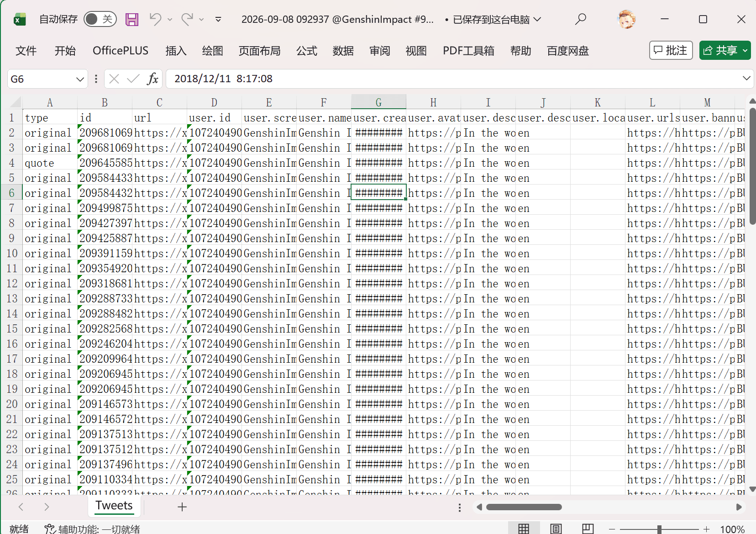The image size is (756, 534).
Task: Select all cells using corner triangle
Action: [x=16, y=102]
